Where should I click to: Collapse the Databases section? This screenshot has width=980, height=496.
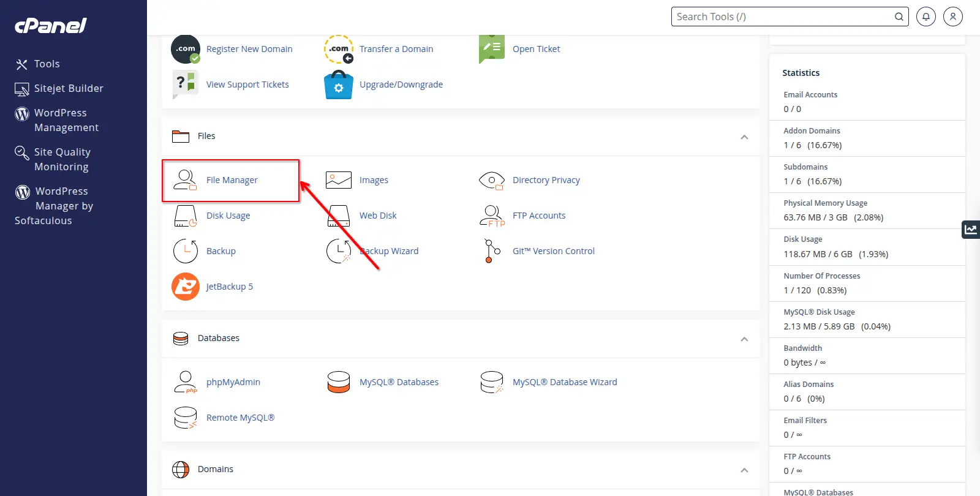pyautogui.click(x=744, y=339)
